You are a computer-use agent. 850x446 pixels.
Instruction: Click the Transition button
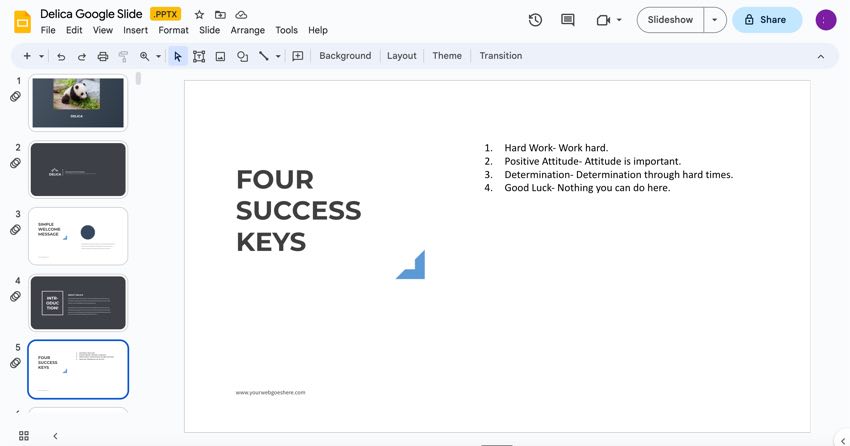pyautogui.click(x=501, y=56)
